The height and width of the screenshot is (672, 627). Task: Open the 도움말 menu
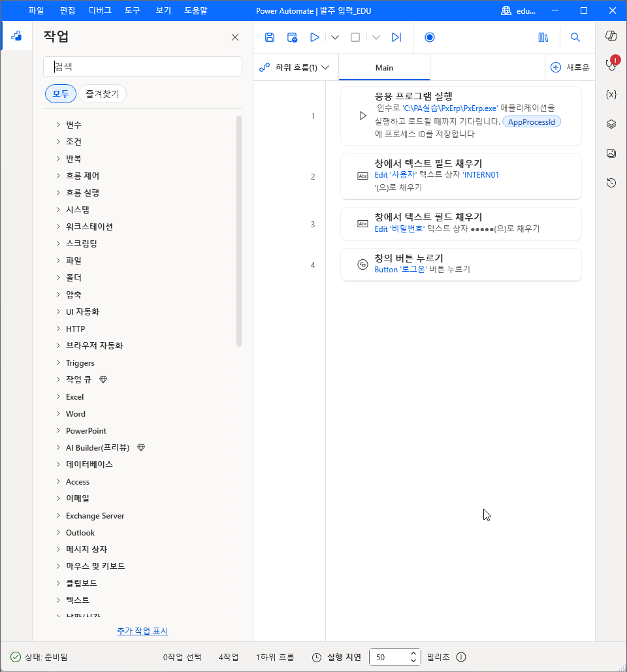click(x=196, y=10)
